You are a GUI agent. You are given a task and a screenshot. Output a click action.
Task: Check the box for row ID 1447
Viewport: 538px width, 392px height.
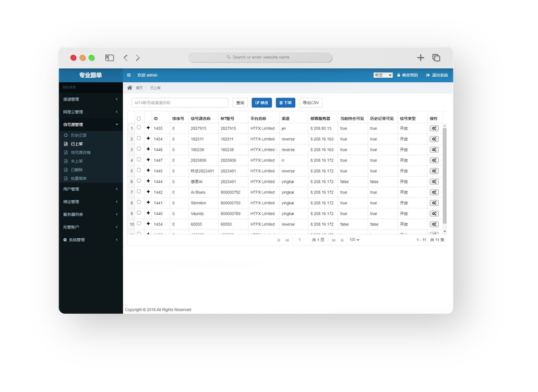139,160
